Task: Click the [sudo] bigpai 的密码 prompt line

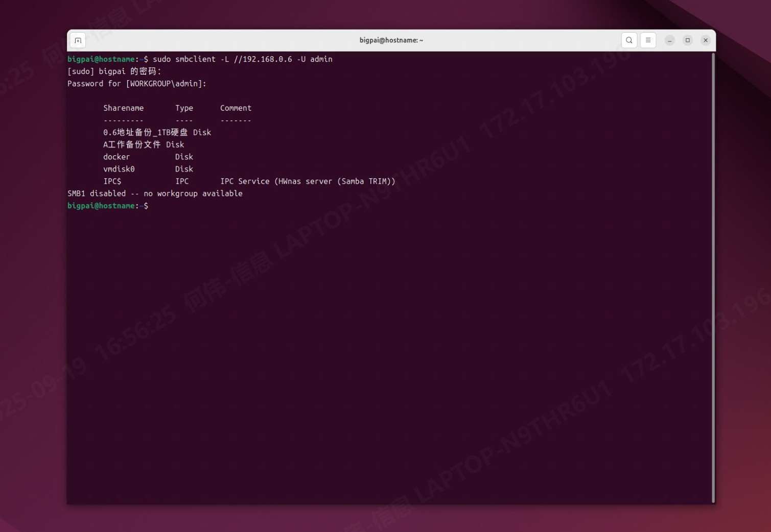Action: coord(114,71)
